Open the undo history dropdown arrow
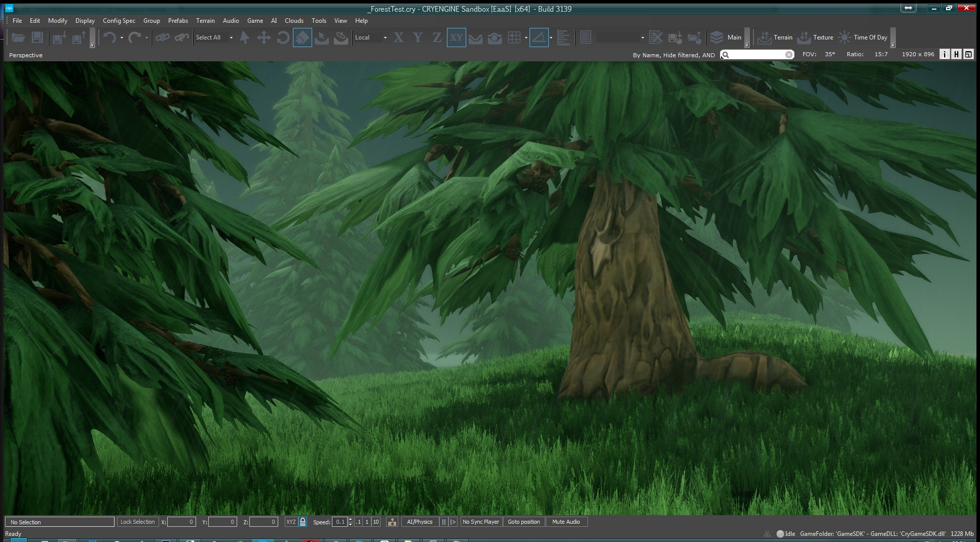This screenshot has height=542, width=980. pos(122,37)
